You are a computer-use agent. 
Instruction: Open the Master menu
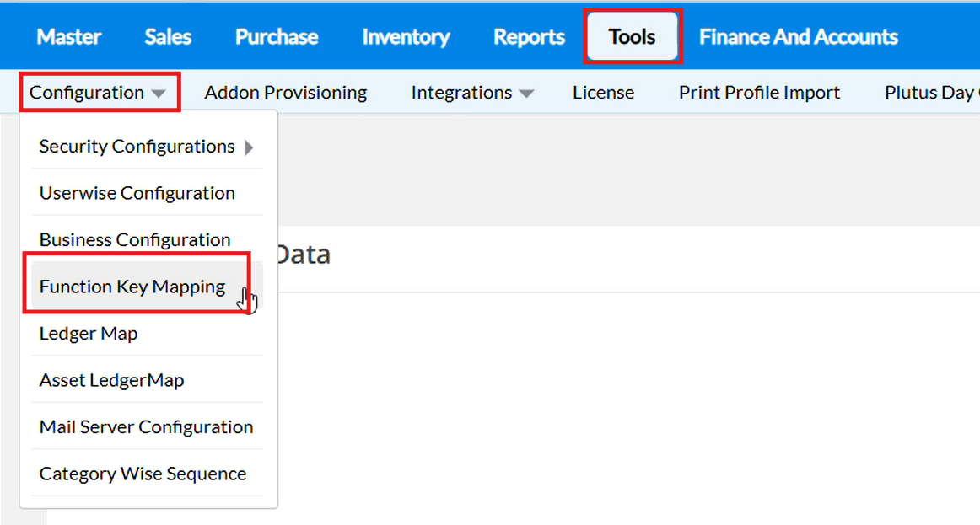pyautogui.click(x=69, y=37)
